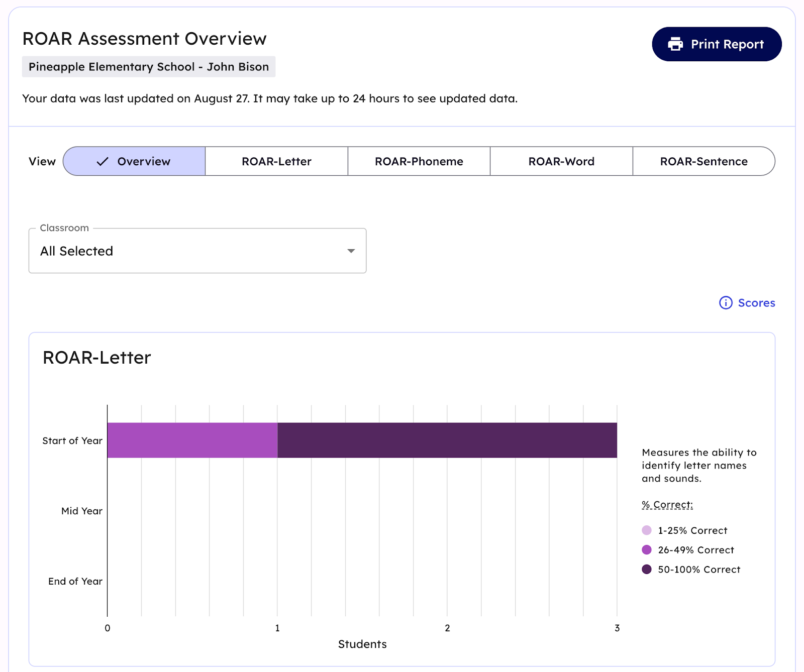This screenshot has width=804, height=672.
Task: Click the printer icon in Print Report
Action: point(675,44)
